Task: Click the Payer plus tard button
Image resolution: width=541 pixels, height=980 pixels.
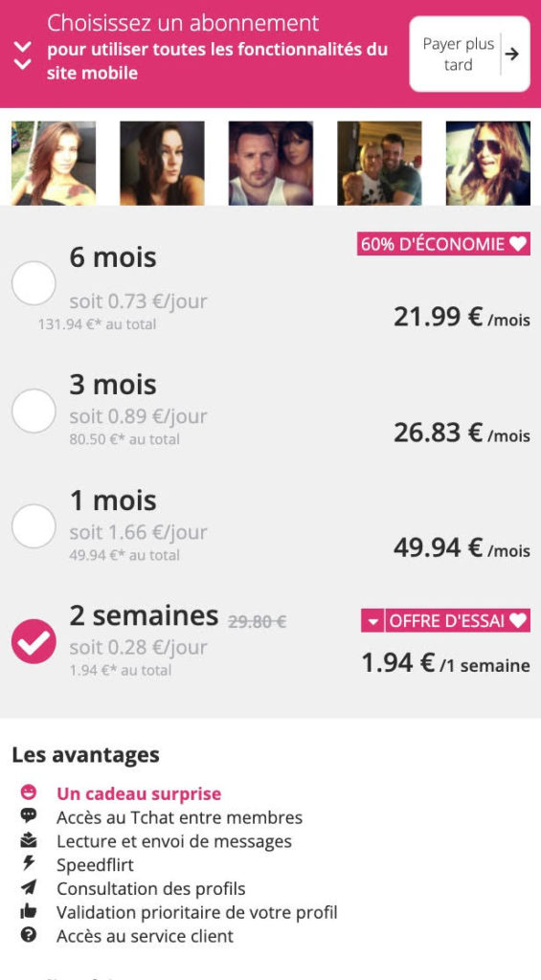Action: pos(469,55)
